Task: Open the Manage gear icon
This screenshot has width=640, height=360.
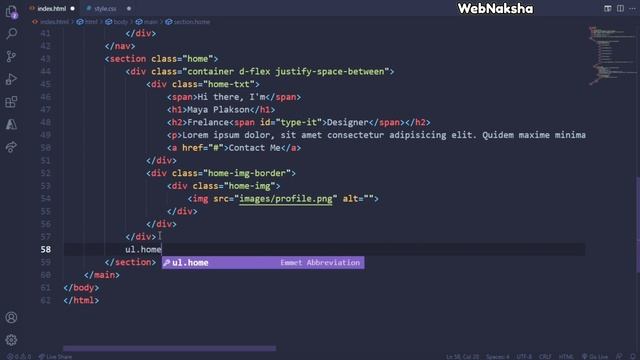Action: click(11, 340)
